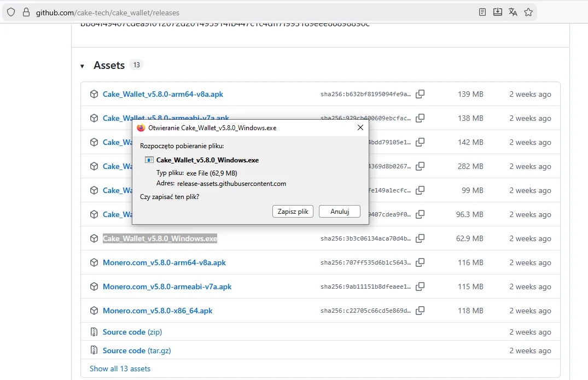Click the install/download page icon in address bar
The image size is (588, 380).
point(498,13)
